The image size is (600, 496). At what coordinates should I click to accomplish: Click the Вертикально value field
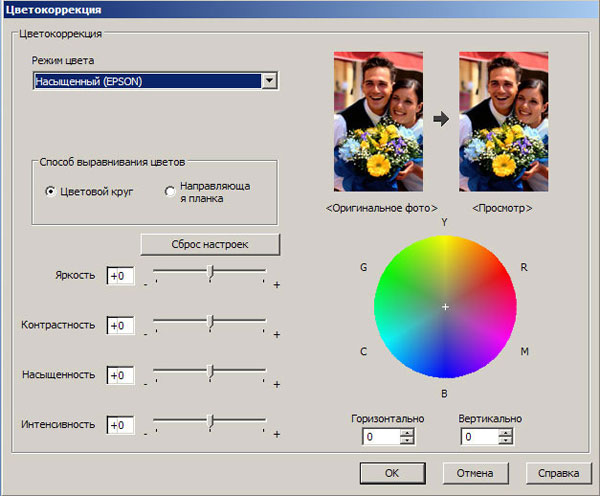[480, 437]
